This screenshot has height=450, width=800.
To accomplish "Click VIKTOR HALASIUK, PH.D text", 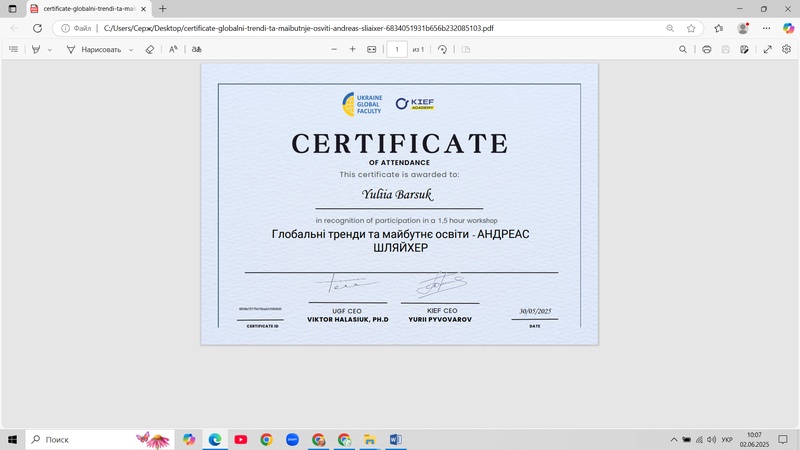I will [x=348, y=319].
